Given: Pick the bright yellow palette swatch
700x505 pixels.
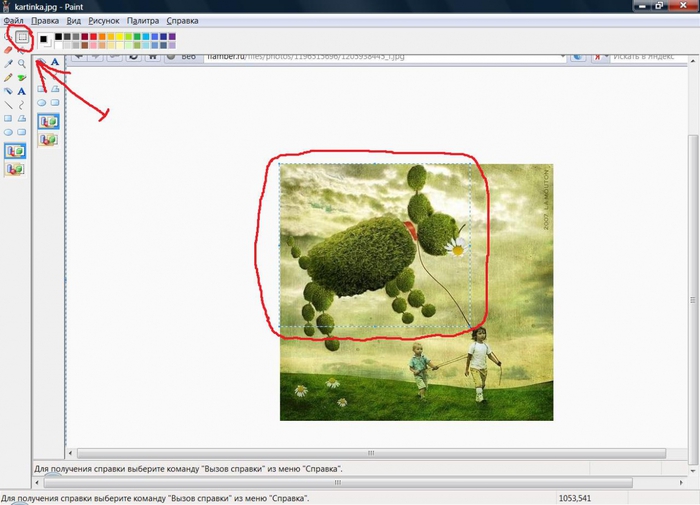Looking at the screenshot, I should [120, 37].
